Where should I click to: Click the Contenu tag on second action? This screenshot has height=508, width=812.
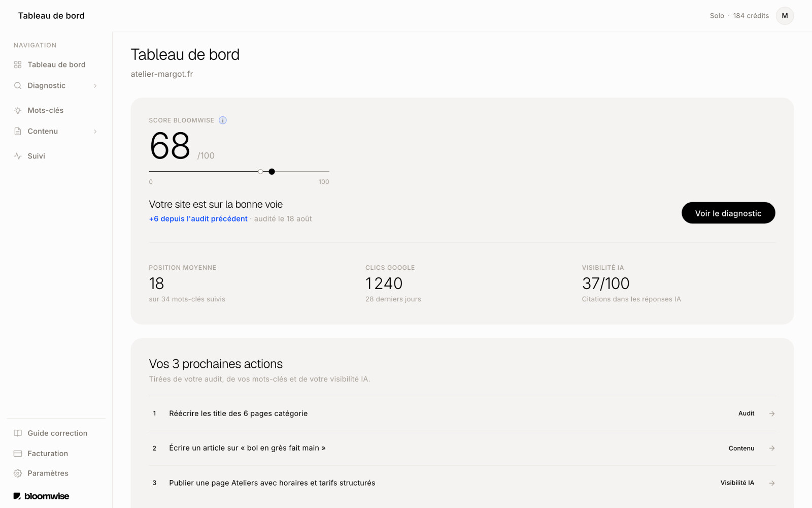coord(741,448)
